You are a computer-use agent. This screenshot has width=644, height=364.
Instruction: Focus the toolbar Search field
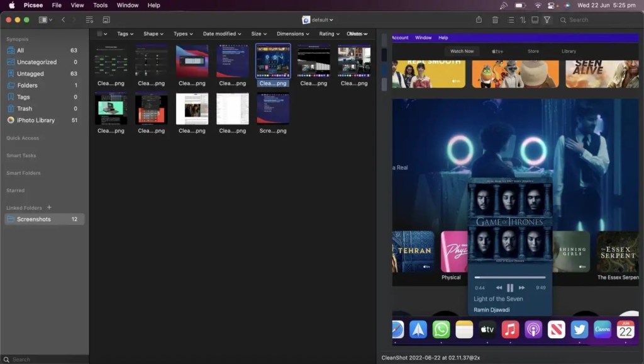coord(597,20)
